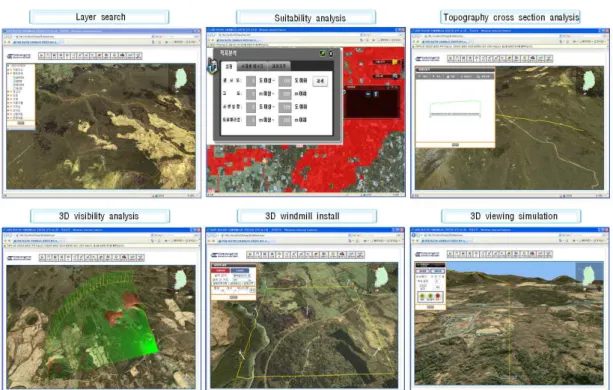This screenshot has width=613, height=390.
Task: Click the yellow folder icon on the red suitability map
Action: [395, 62]
